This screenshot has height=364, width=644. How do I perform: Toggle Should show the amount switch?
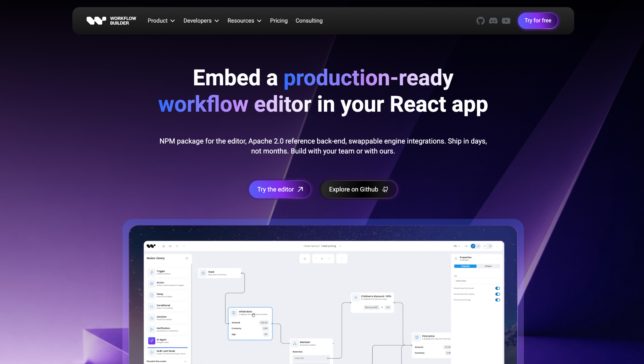[x=497, y=288]
